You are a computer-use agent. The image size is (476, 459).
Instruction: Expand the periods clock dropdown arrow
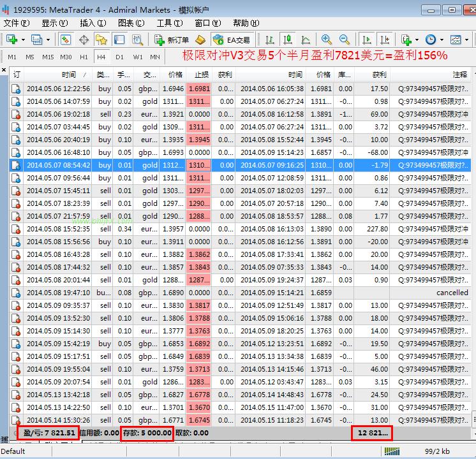click(442, 40)
